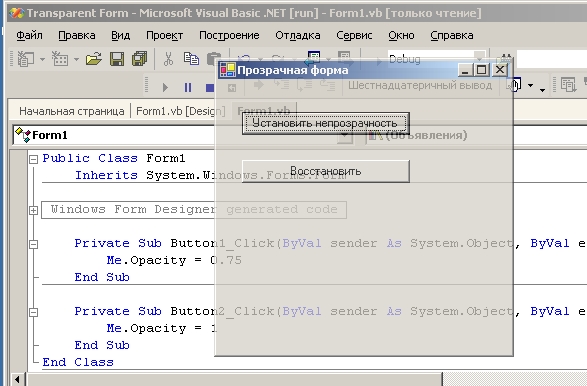587x386 pixels.
Task: Open the Проект menu
Action: [165, 35]
